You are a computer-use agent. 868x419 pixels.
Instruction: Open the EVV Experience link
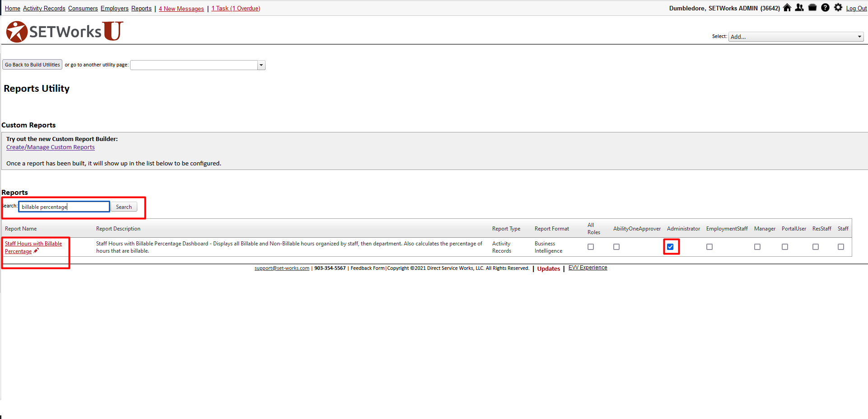pyautogui.click(x=588, y=268)
